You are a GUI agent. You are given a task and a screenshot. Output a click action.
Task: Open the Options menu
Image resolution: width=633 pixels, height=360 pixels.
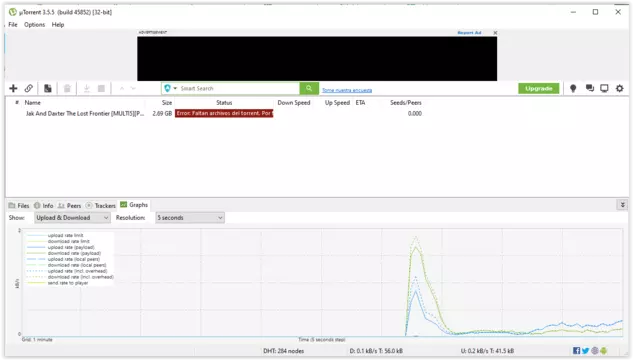[34, 25]
